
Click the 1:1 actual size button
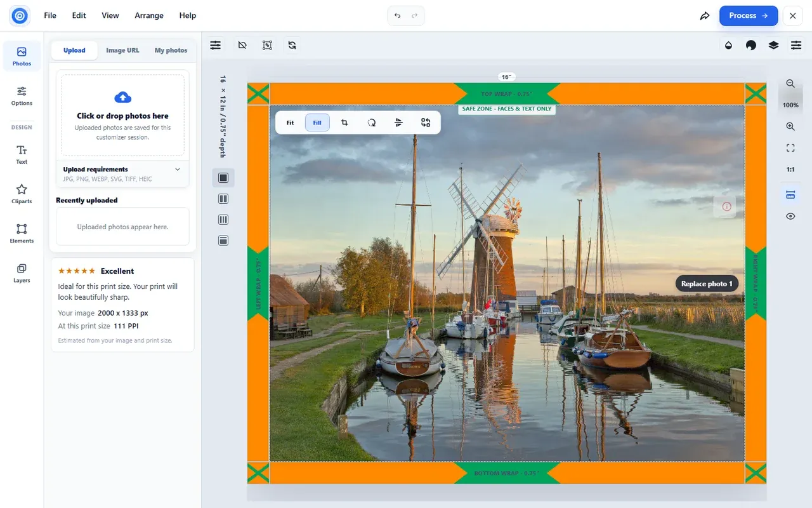pyautogui.click(x=790, y=170)
